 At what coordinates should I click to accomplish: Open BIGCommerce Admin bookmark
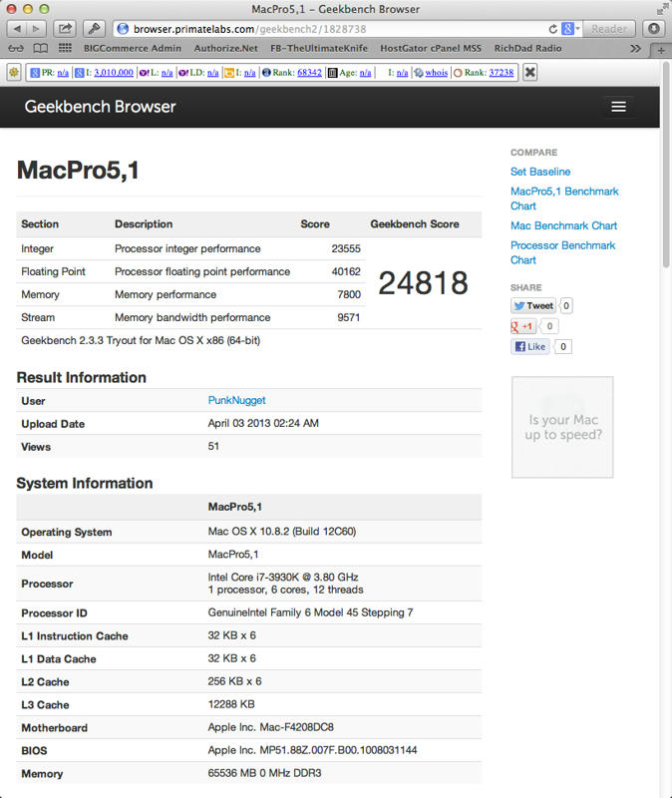coord(133,48)
